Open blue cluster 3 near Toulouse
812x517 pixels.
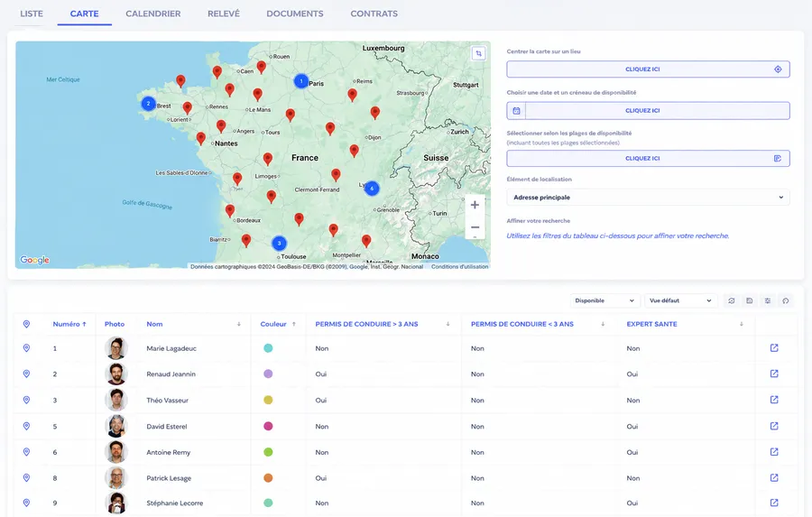point(279,243)
